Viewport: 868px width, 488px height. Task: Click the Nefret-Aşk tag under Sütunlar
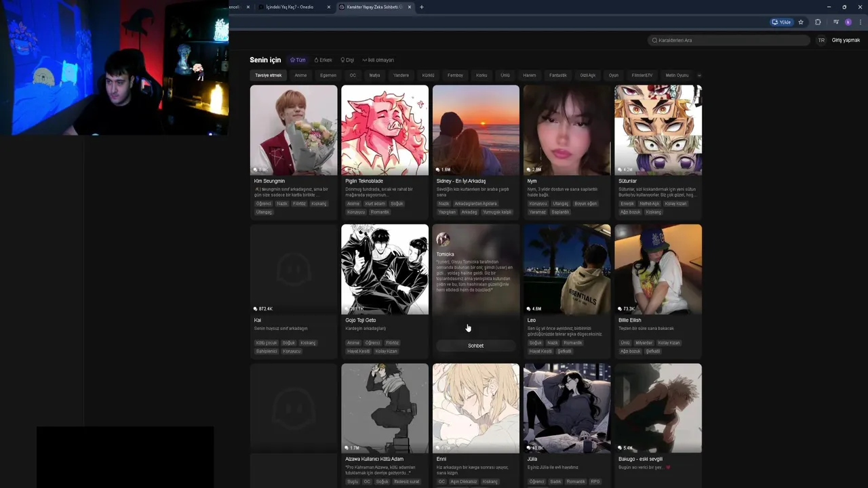649,203
